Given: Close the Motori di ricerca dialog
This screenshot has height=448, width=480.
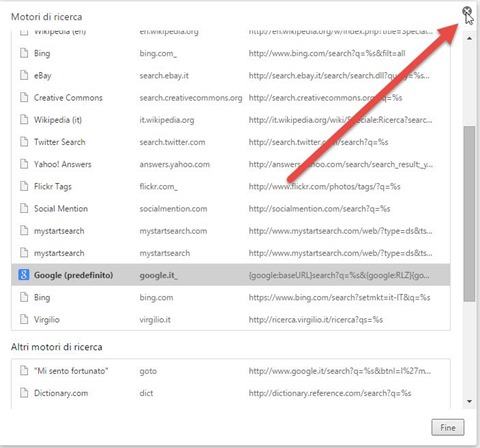Looking at the screenshot, I should click(467, 12).
